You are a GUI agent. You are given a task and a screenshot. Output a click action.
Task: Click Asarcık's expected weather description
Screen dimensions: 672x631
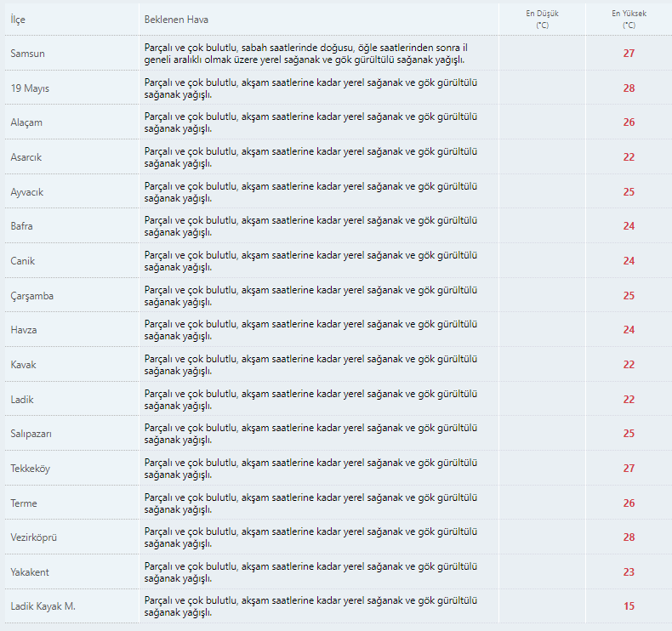[x=310, y=157]
